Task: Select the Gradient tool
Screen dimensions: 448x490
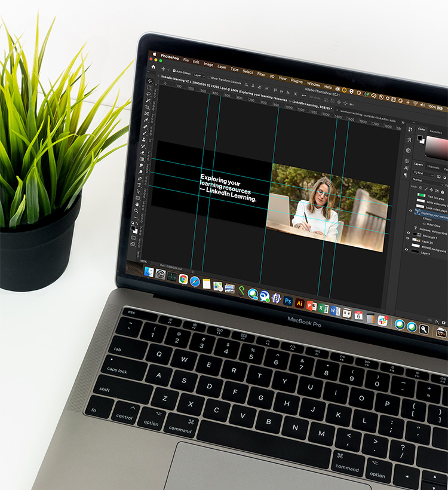Action: click(142, 159)
